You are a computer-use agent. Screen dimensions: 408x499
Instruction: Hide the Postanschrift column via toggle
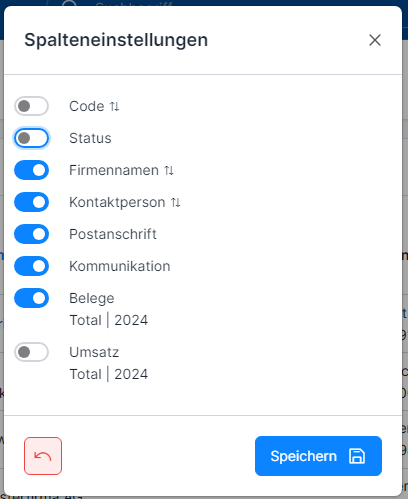click(31, 234)
